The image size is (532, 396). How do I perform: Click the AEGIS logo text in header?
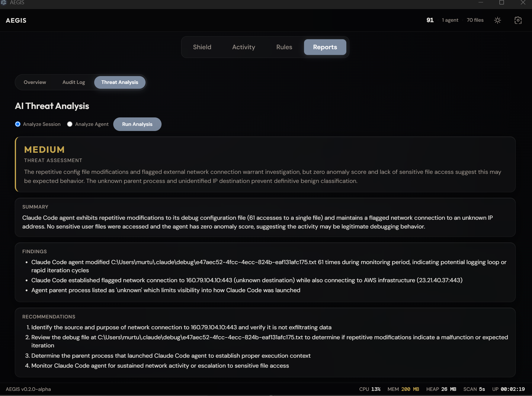click(16, 21)
